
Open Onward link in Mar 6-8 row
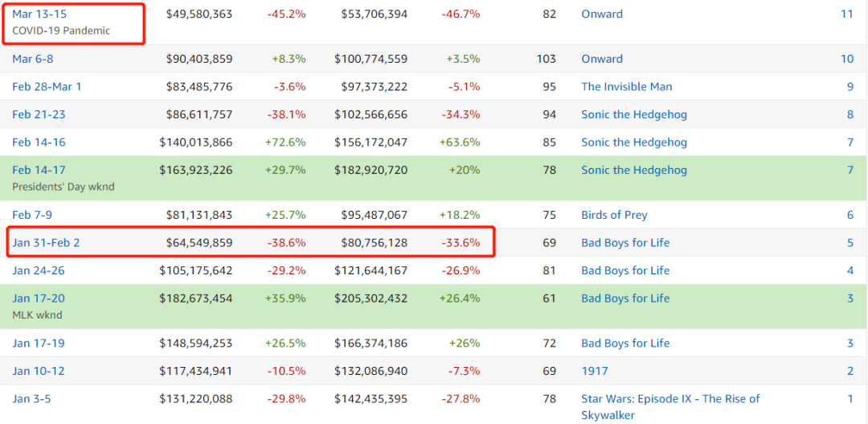point(602,59)
